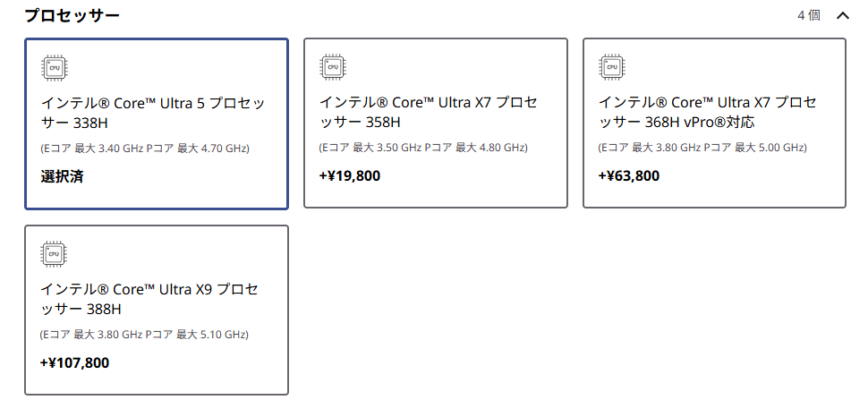Viewport: 868px width, 400px height.
Task: Click CPU chip icon on Ultra X9 388H card
Action: point(55,254)
